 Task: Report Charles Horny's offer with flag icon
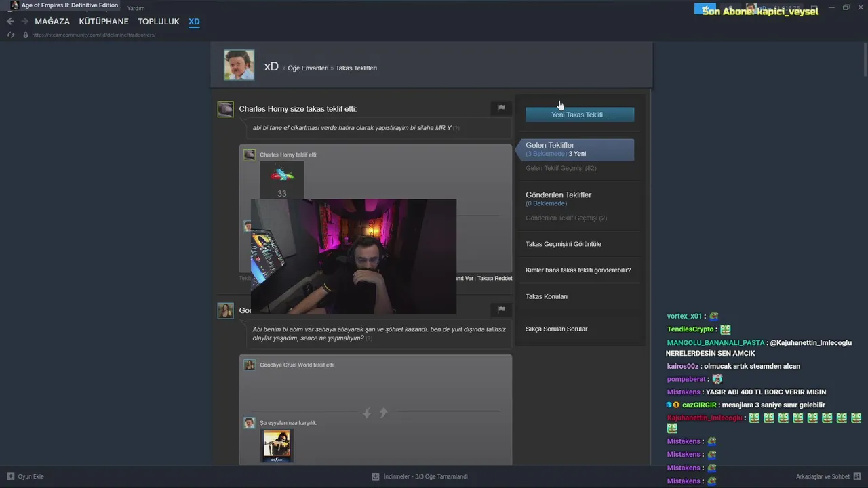click(500, 108)
